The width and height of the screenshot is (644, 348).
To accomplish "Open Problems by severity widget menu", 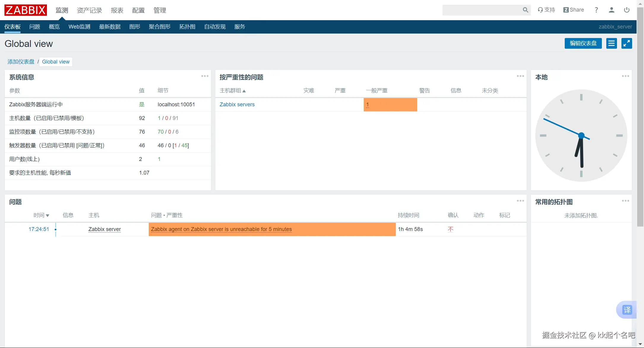I will 520,76.
